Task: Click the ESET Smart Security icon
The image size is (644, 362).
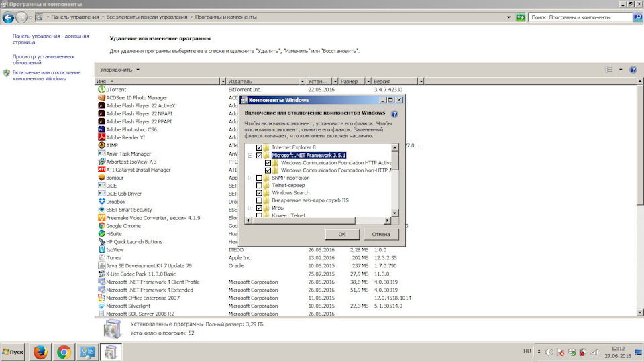Action: click(x=101, y=209)
